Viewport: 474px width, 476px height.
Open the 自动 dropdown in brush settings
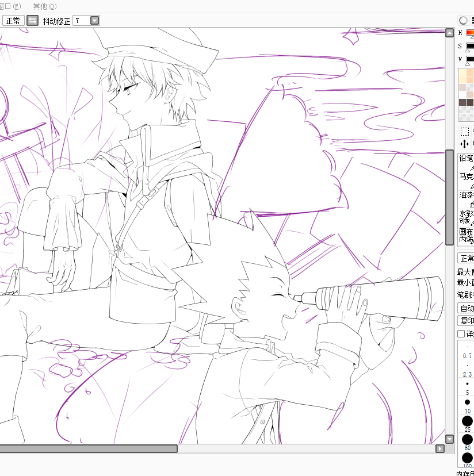tap(466, 308)
